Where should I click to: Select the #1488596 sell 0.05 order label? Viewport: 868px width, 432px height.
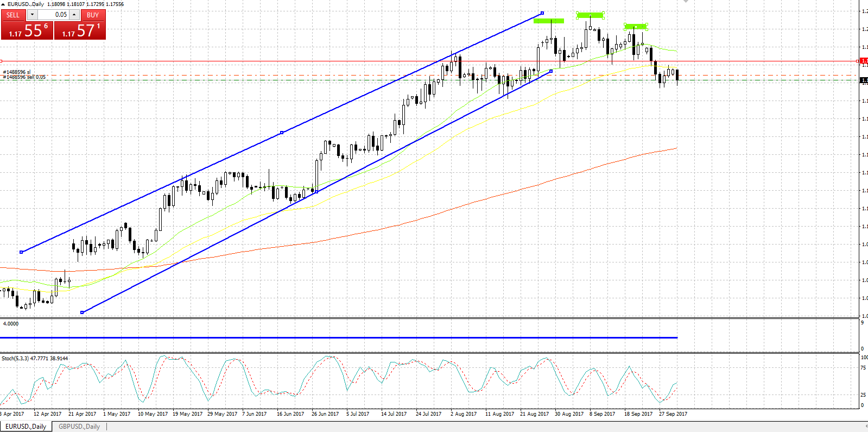click(24, 77)
